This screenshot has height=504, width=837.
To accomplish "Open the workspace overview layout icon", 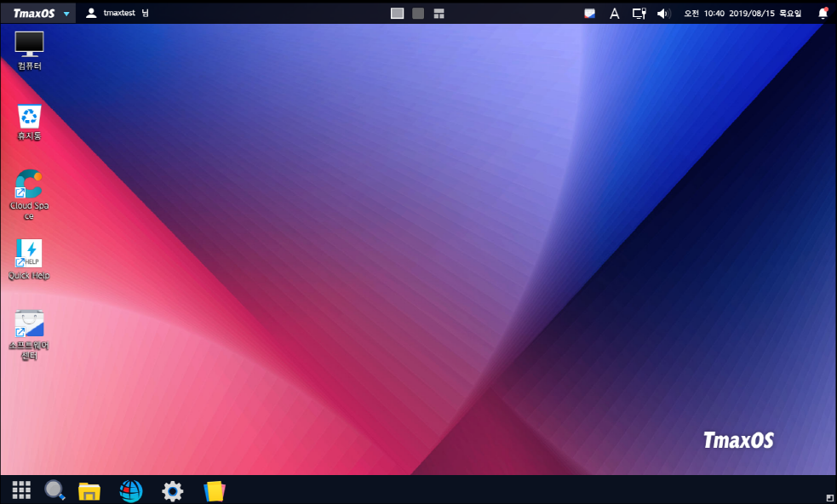I will pyautogui.click(x=439, y=13).
